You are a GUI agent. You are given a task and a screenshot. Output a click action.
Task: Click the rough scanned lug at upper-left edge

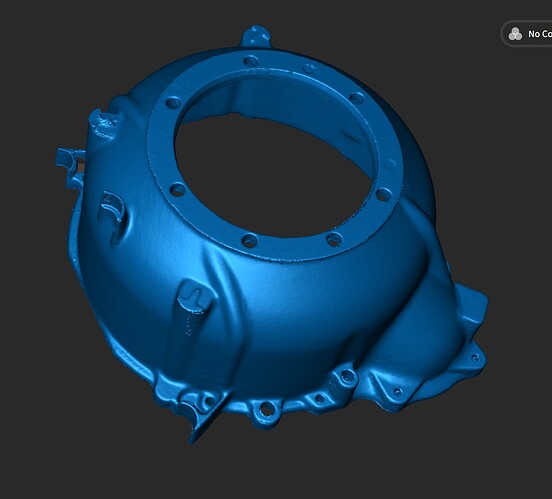[x=103, y=124]
